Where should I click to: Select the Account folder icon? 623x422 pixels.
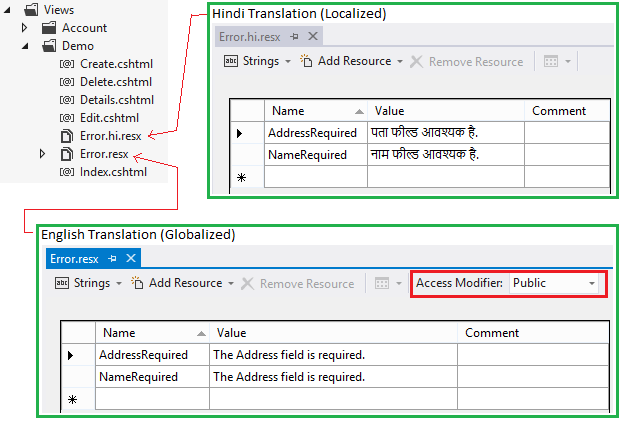[x=49, y=28]
